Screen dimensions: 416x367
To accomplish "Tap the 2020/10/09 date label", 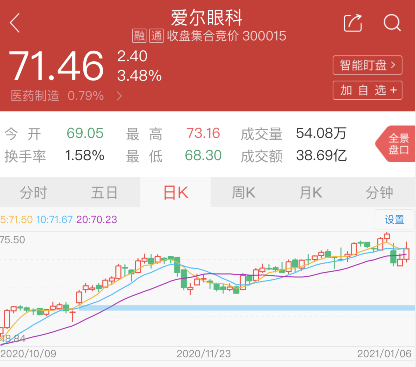I will click(28, 354).
